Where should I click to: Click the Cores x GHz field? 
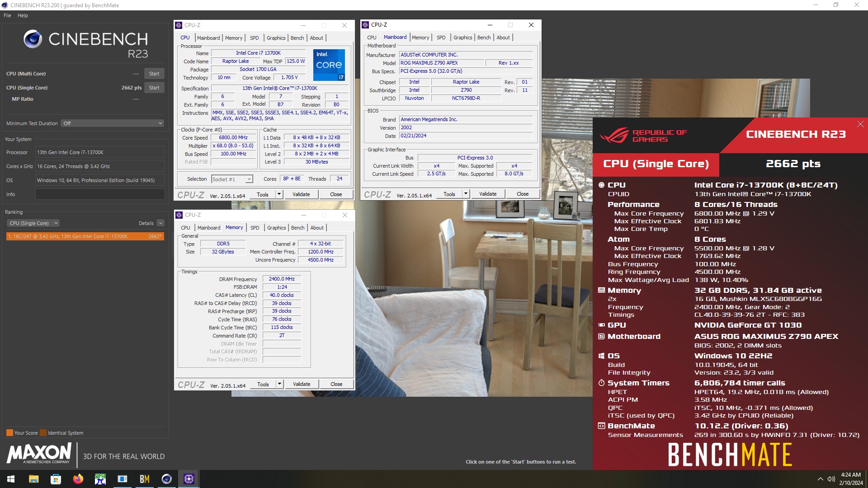click(x=100, y=166)
